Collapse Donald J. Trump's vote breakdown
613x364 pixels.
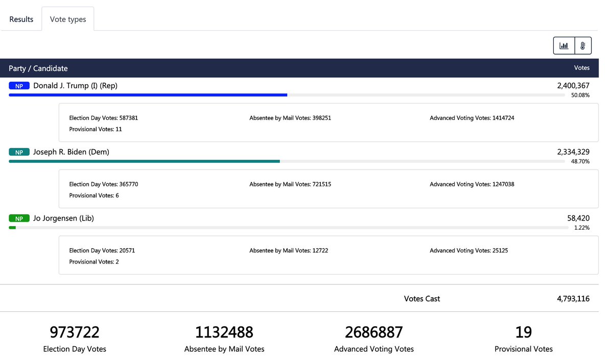pos(74,85)
